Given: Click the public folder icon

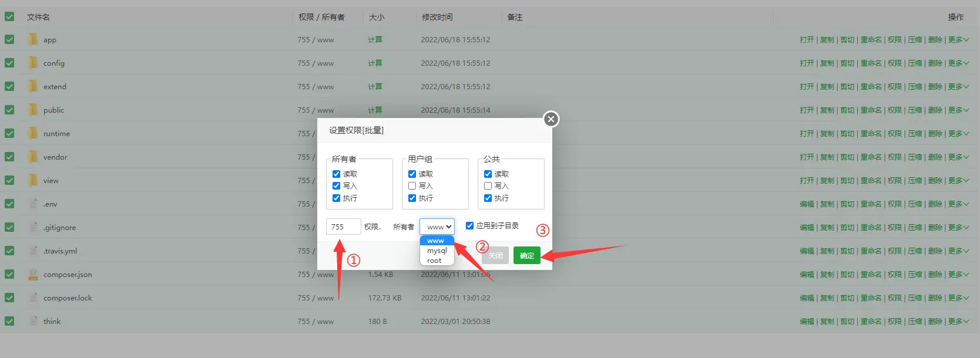Looking at the screenshot, I should 33,110.
